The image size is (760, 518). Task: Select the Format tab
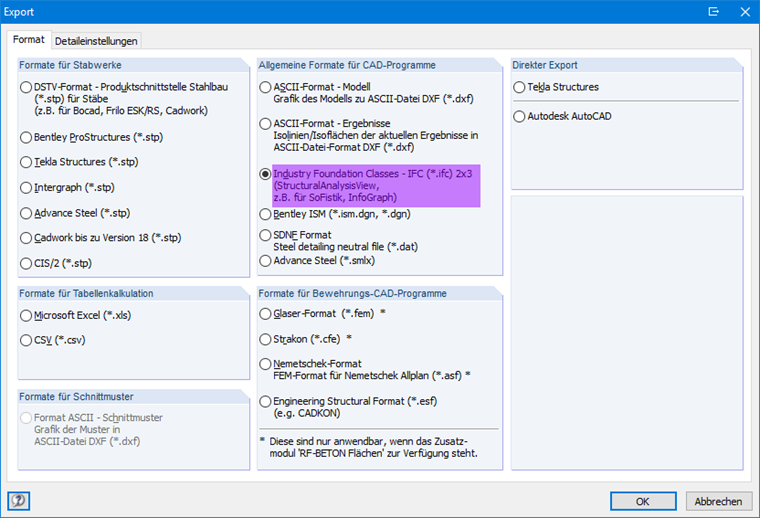click(x=29, y=40)
